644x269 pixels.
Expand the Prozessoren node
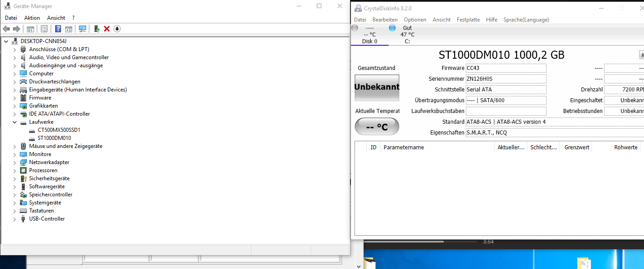(15, 170)
